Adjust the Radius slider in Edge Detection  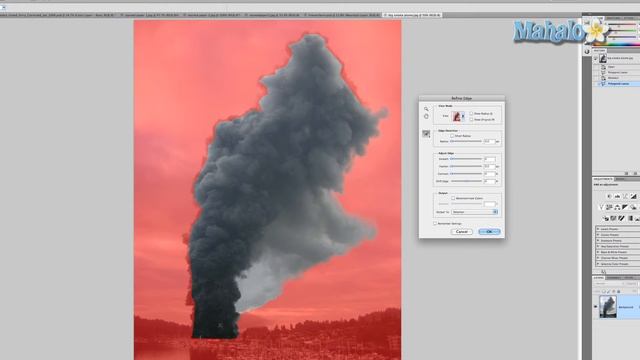466,141
